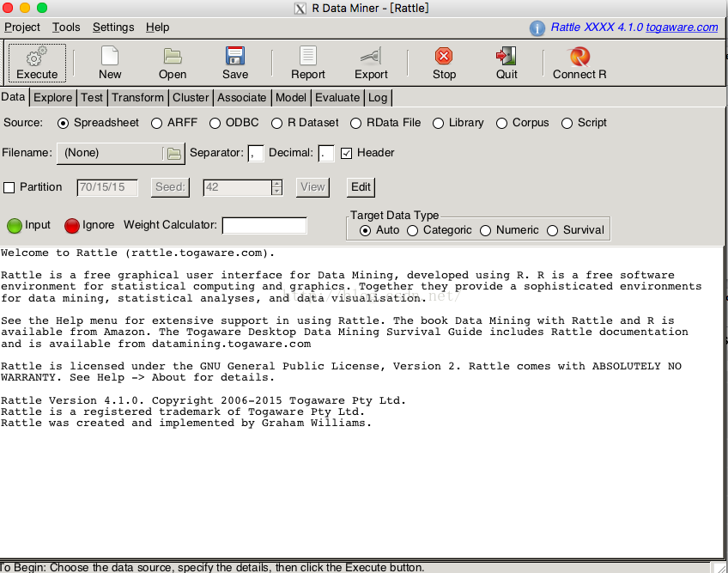Viewport: 728px width, 573px height.
Task: Choose Categoric target data type
Action: (412, 230)
